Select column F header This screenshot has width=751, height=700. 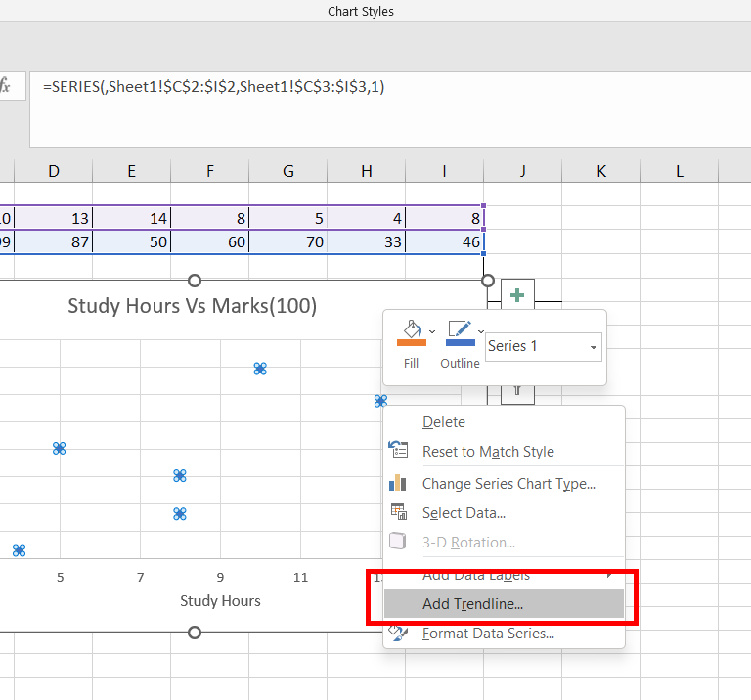(210, 171)
